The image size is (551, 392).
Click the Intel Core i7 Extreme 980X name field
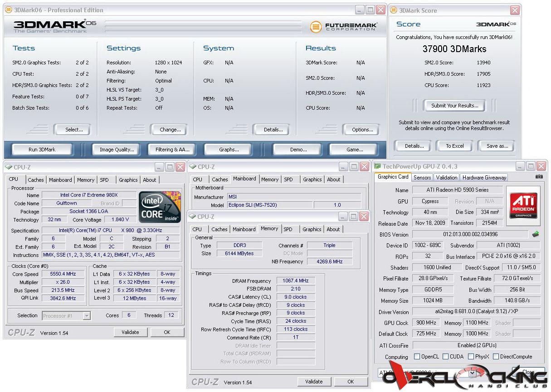click(x=89, y=195)
